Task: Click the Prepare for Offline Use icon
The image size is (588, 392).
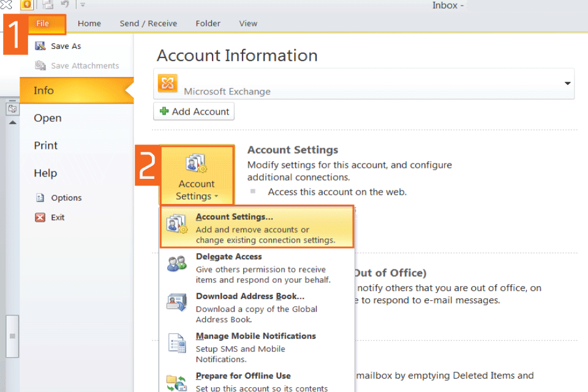Action: (x=176, y=382)
